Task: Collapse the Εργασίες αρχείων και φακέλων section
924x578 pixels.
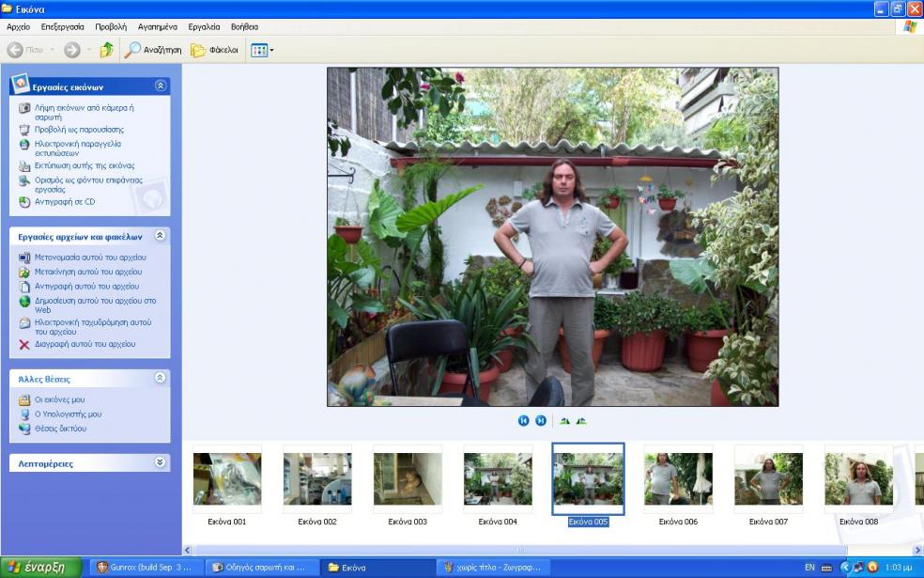Action: (160, 236)
